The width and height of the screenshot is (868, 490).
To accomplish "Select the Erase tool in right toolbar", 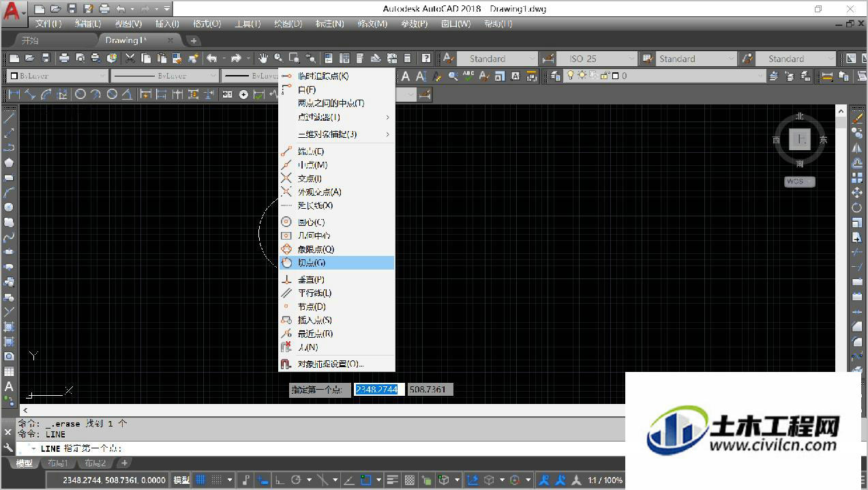I will click(857, 118).
